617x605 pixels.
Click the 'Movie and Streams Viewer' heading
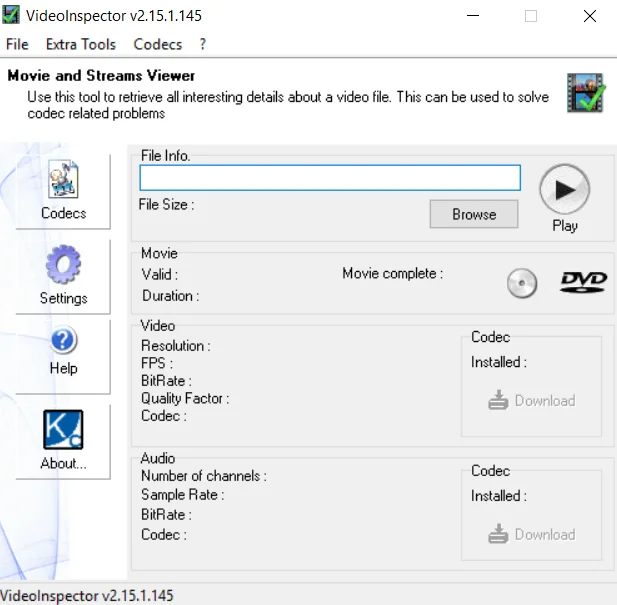click(x=101, y=76)
